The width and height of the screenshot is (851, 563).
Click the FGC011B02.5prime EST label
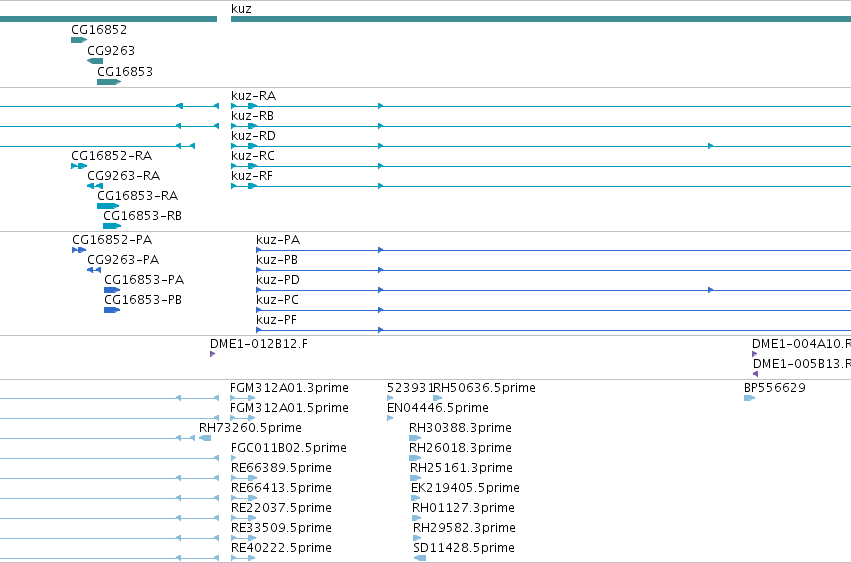coord(289,448)
